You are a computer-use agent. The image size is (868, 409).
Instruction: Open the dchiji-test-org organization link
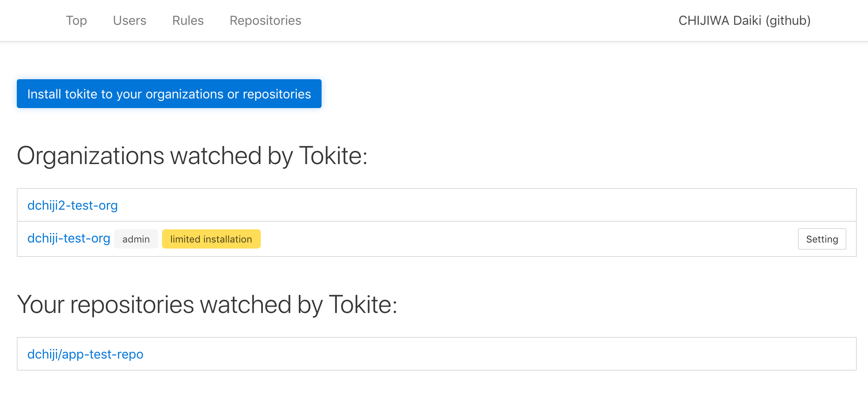pyautogui.click(x=69, y=238)
